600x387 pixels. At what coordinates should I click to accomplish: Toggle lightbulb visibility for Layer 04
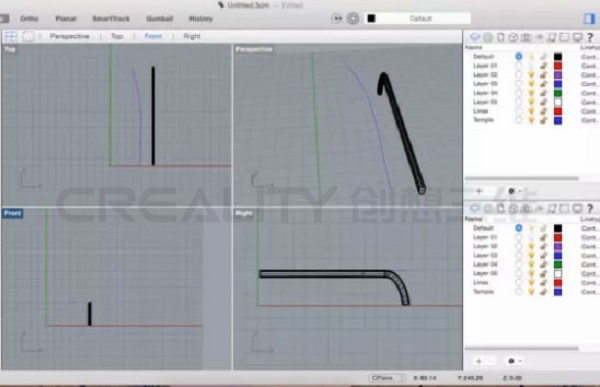pos(531,93)
